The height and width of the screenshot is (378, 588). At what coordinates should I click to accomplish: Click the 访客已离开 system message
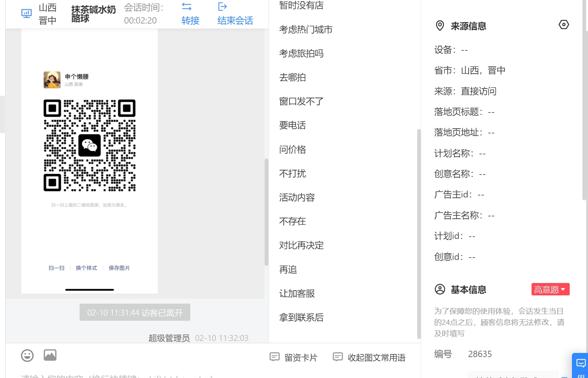135,312
